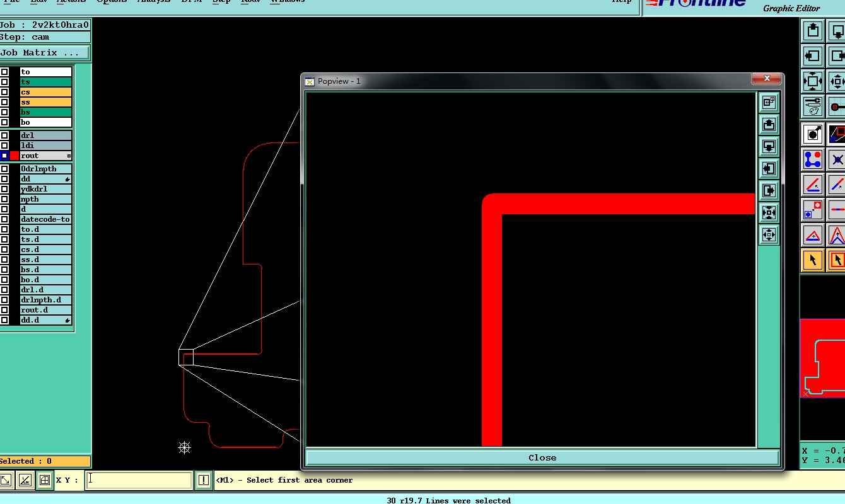Select layer name mpth
This screenshot has height=504, width=845.
pyautogui.click(x=45, y=199)
